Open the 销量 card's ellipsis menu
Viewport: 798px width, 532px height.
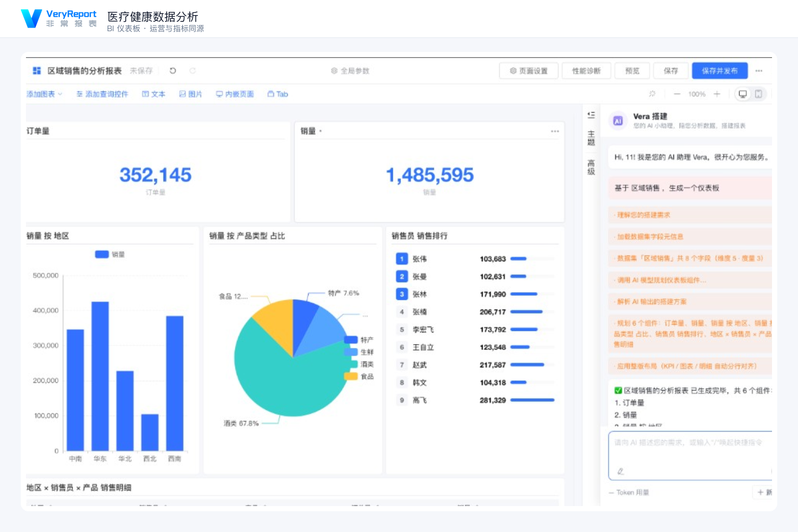[555, 131]
